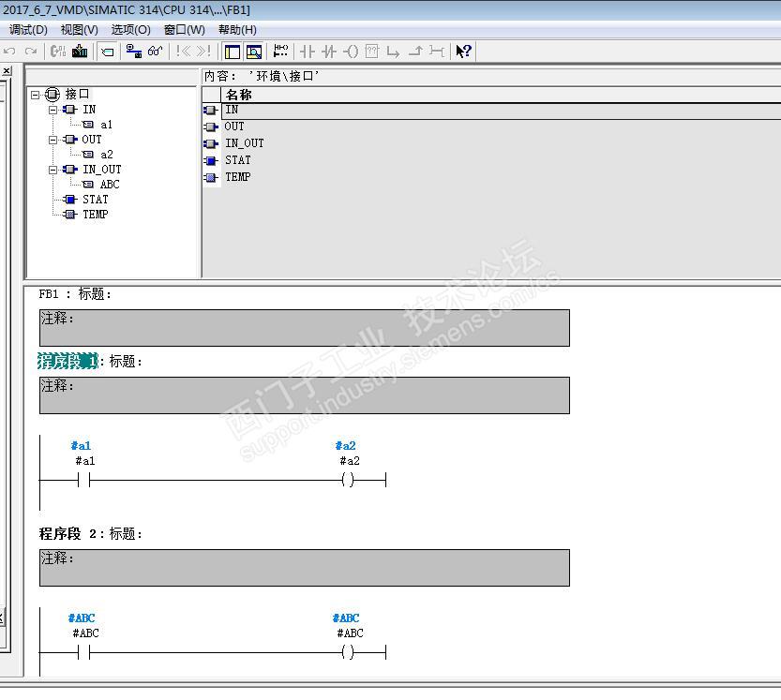Click the undo arrow icon

[x=9, y=52]
